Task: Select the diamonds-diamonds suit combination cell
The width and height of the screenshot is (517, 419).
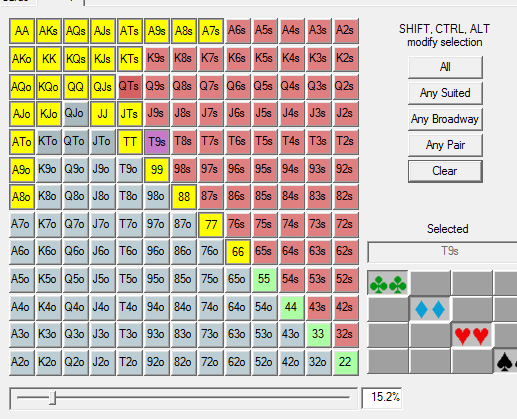Action: [430, 309]
